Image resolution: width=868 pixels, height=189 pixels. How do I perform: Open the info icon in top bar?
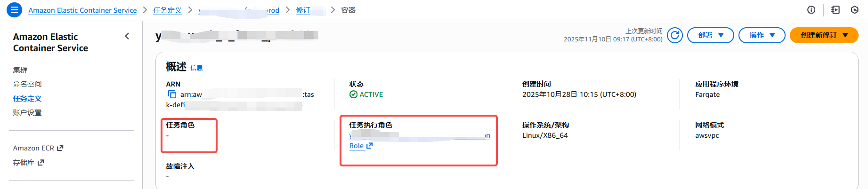(811, 10)
